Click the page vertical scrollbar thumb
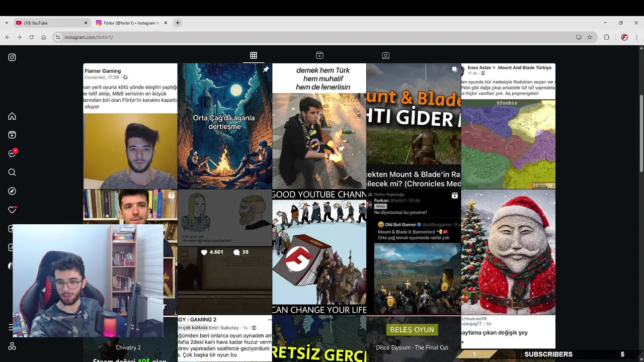Viewport: 644px width, 362px height. pos(640,134)
